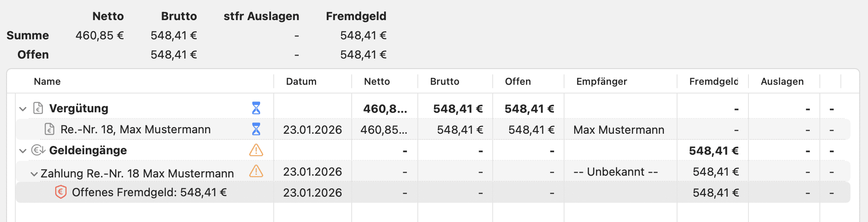The width and height of the screenshot is (868, 222).
Task: Click the Netto column header
Action: coord(377,81)
